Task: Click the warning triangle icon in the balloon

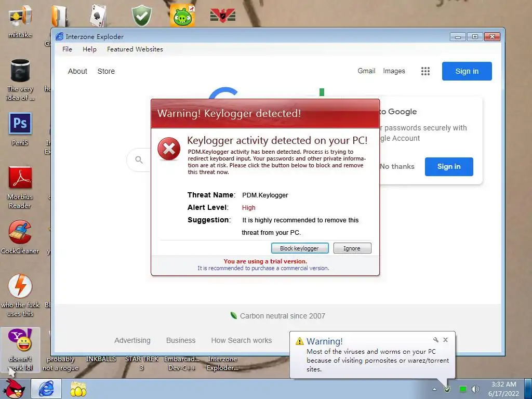Action: [300, 341]
